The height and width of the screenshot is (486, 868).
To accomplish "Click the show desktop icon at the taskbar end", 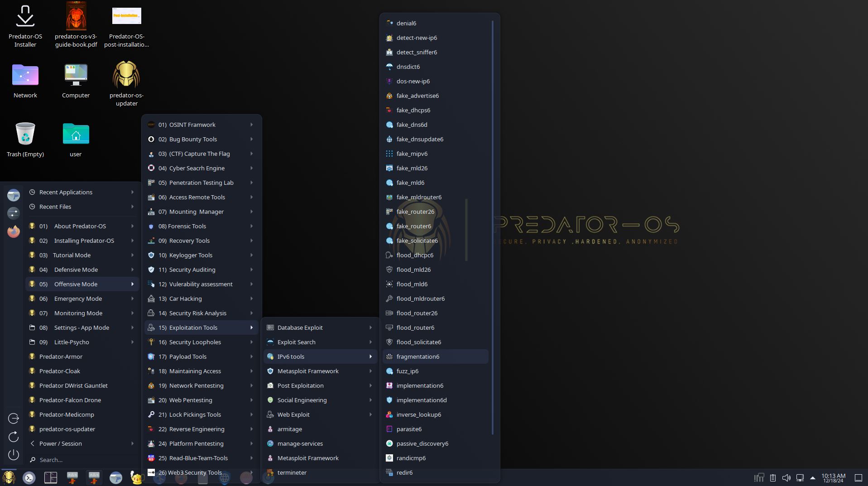I will 858,478.
